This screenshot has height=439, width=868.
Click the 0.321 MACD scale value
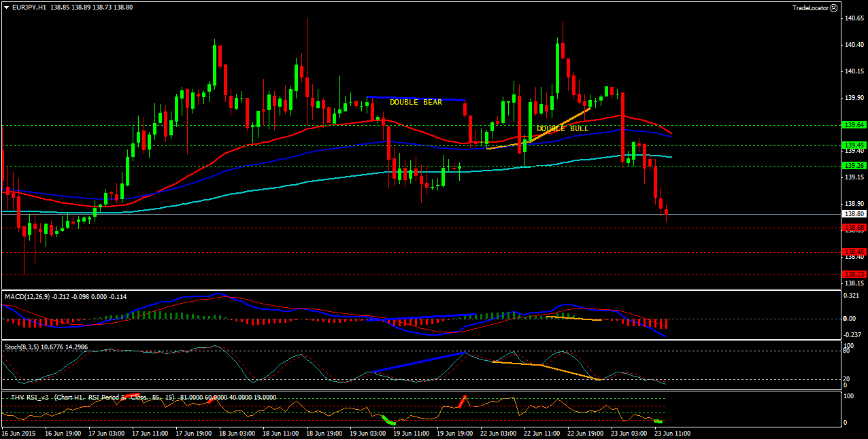point(852,296)
